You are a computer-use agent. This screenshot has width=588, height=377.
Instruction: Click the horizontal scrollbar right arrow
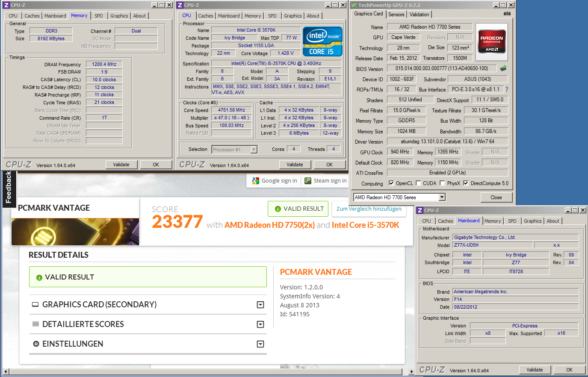coord(411,372)
